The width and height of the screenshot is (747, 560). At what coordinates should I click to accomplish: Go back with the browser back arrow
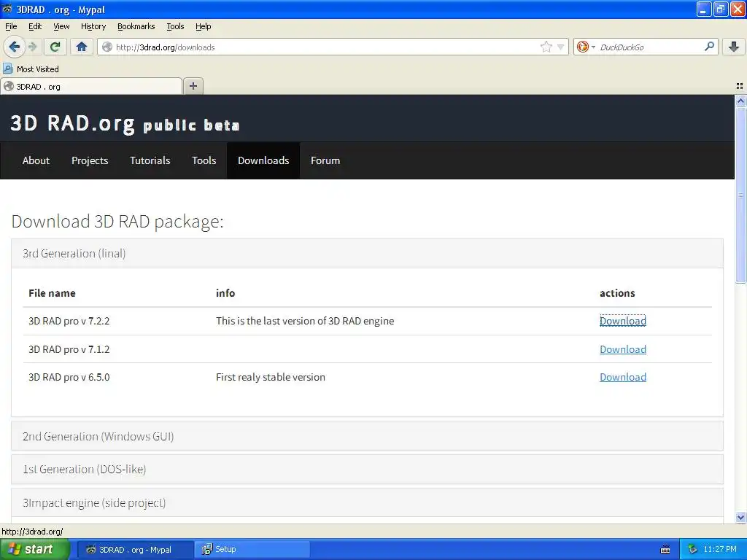pos(15,47)
